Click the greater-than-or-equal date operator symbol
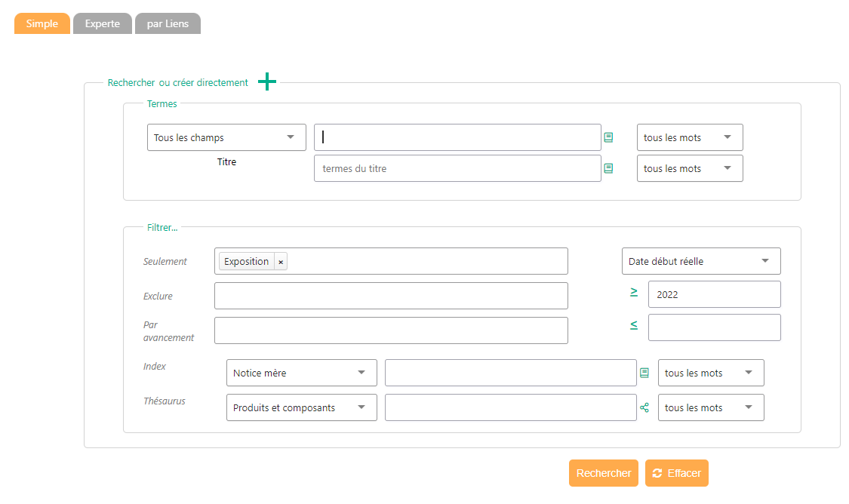The height and width of the screenshot is (504, 849). coord(634,293)
